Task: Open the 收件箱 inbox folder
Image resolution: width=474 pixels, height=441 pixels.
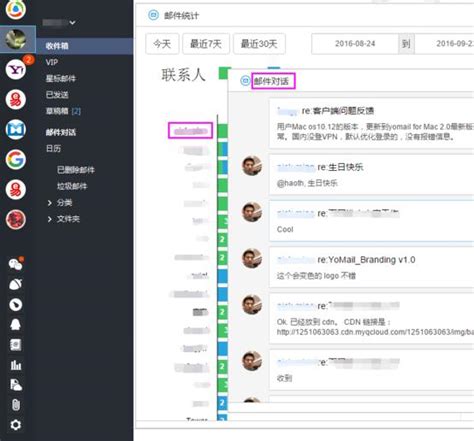Action: tap(84, 46)
